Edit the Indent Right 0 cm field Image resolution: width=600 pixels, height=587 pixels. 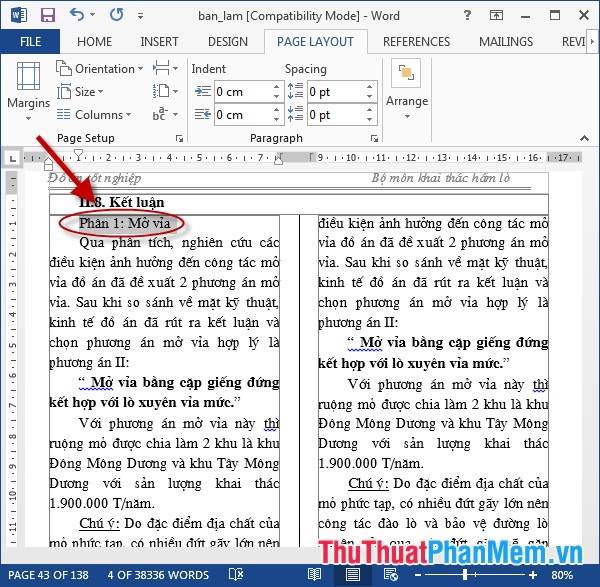[x=244, y=114]
